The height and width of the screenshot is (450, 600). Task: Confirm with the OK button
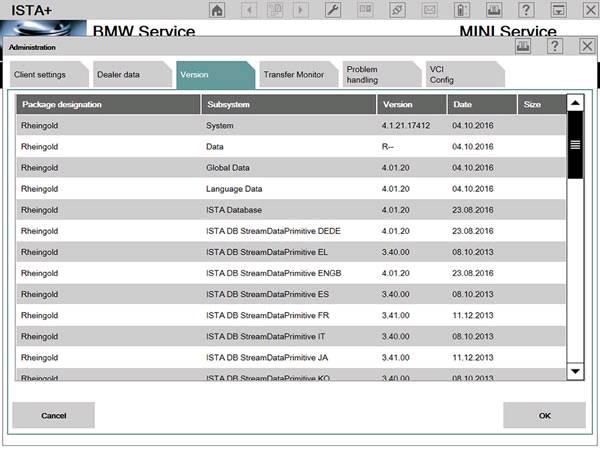click(544, 415)
